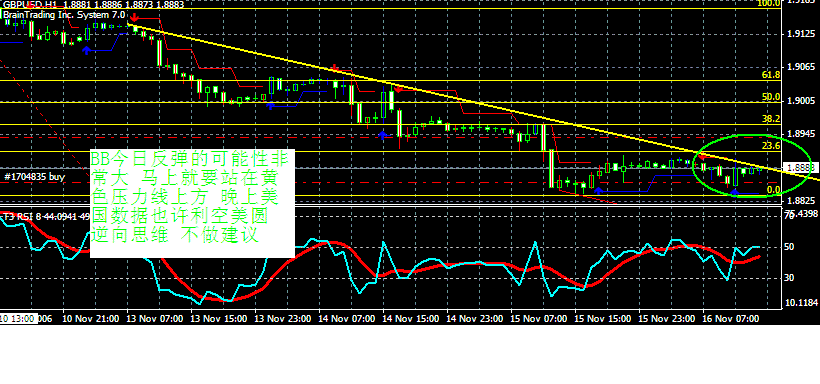Click the RSI scale value 50
820x384 pixels.
pos(789,246)
